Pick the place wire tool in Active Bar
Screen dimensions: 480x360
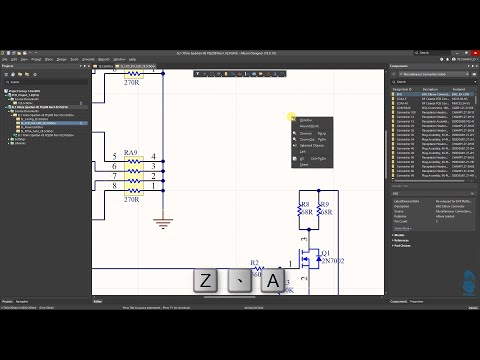pyautogui.click(x=233, y=74)
